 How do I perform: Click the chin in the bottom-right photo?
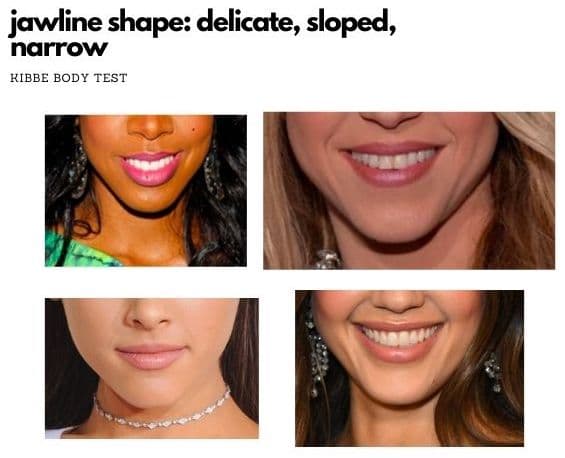(398, 387)
